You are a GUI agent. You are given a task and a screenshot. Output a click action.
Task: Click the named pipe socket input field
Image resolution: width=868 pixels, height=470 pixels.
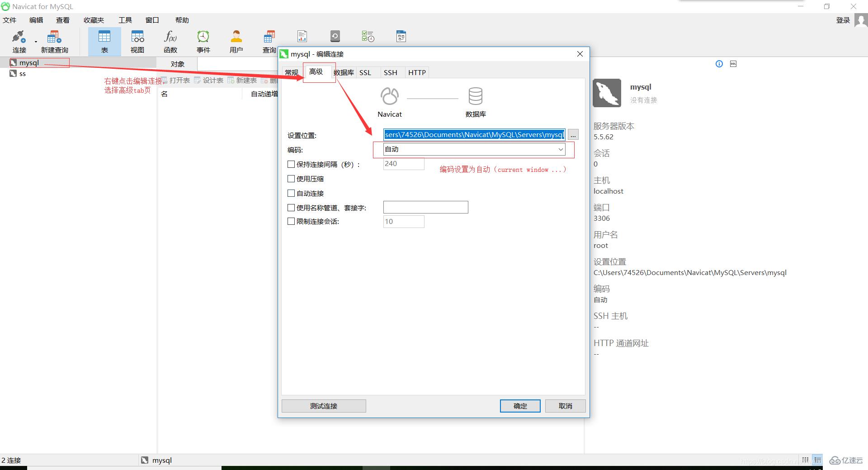(x=426, y=207)
